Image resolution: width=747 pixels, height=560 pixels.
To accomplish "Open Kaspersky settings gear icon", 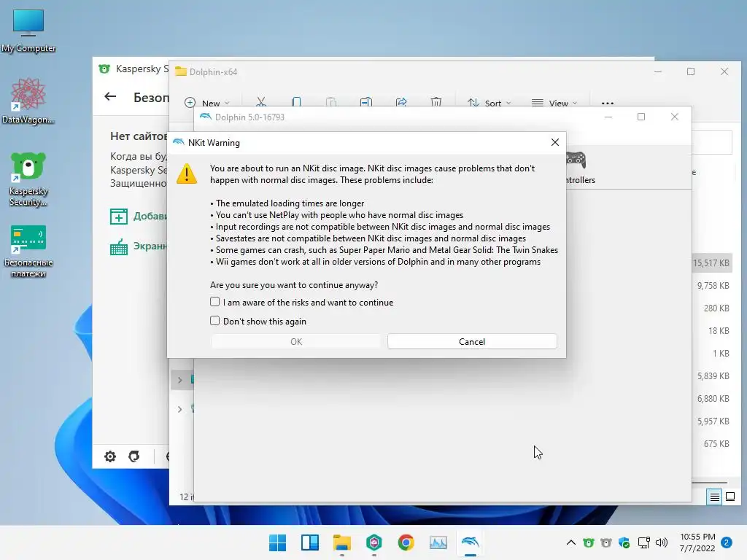I will pyautogui.click(x=110, y=456).
